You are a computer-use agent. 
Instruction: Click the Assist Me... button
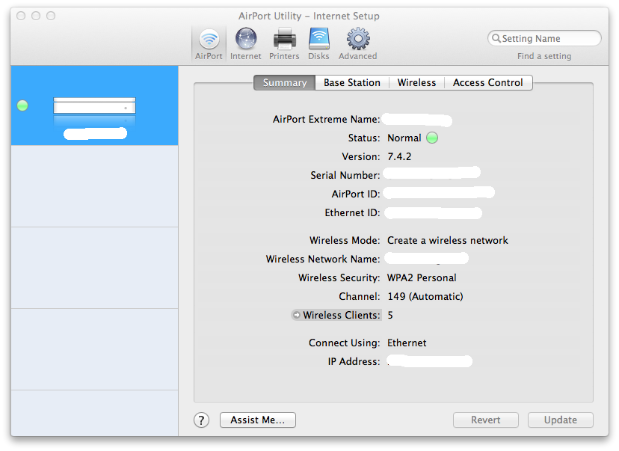[x=257, y=420]
